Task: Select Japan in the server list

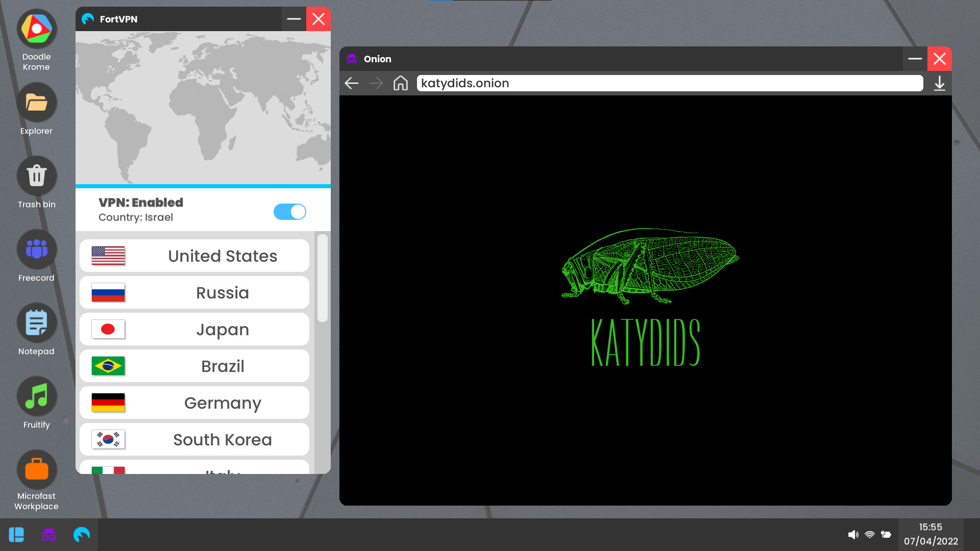Action: tap(194, 329)
